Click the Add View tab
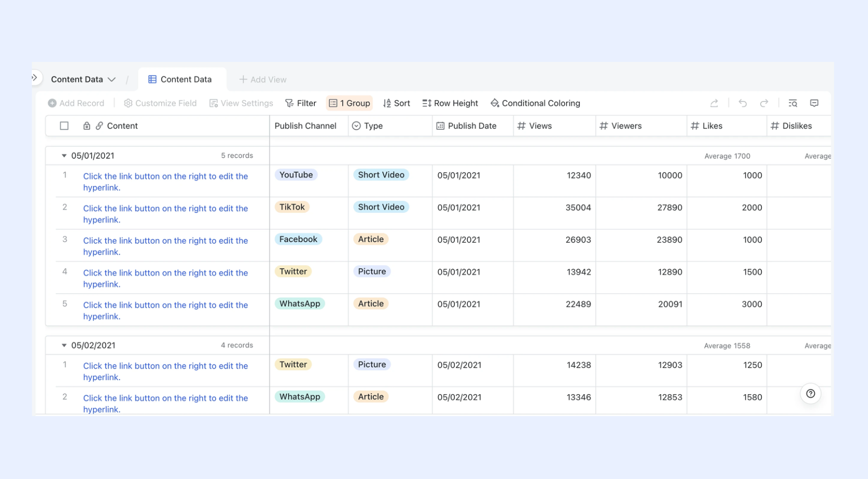Image resolution: width=868 pixels, height=479 pixels. 262,79
